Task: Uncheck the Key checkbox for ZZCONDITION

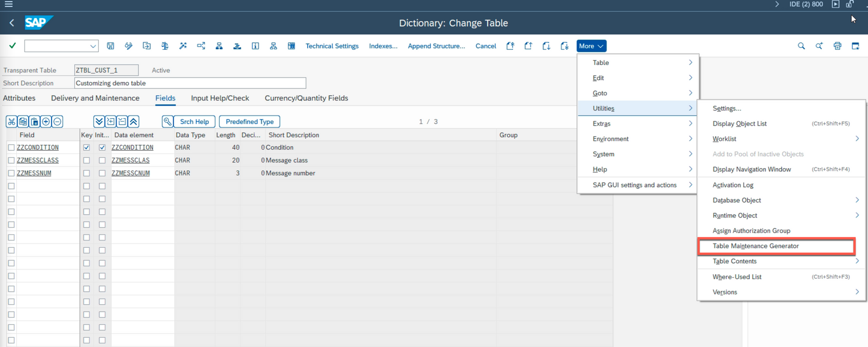Action: 86,147
